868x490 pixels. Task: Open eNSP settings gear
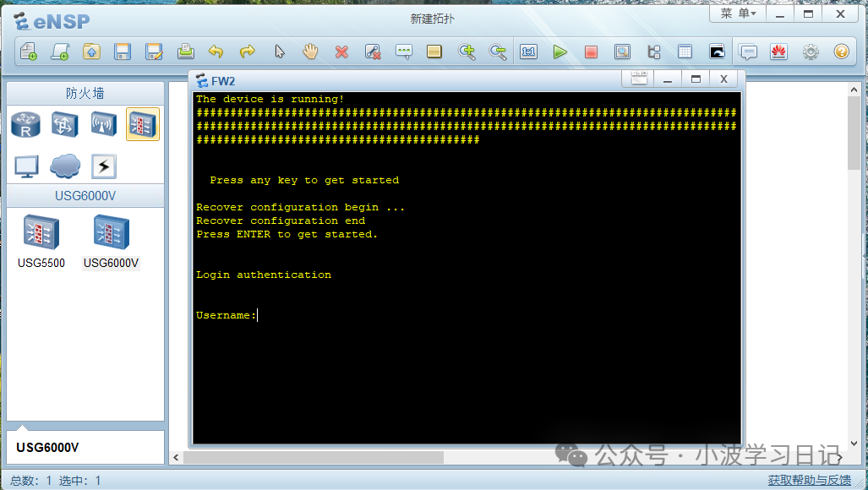click(x=811, y=52)
